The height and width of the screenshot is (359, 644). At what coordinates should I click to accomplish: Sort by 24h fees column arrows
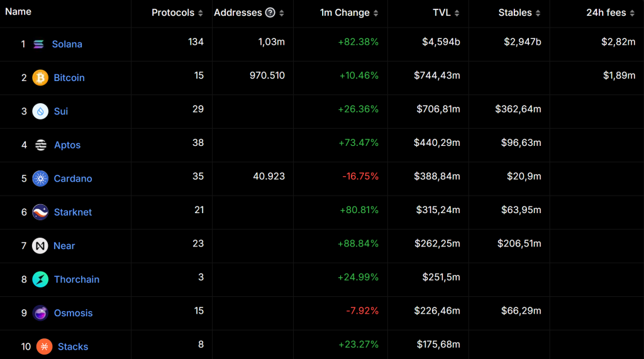[632, 13]
